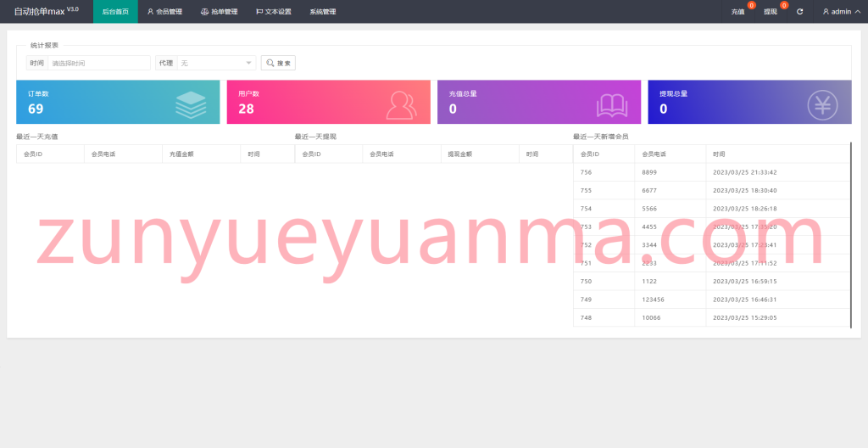Click phone cell 8899
Screen dimensions: 868x448
point(670,172)
